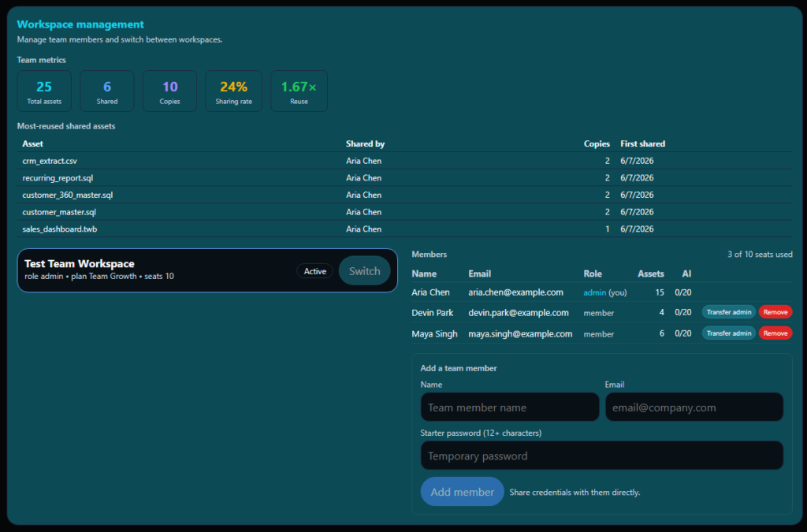
Task: Click the Copies metric card
Action: pos(170,91)
